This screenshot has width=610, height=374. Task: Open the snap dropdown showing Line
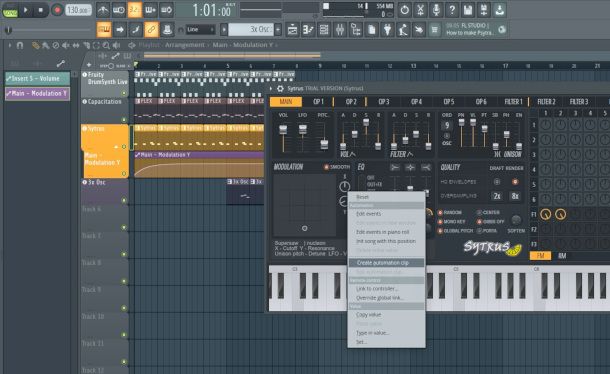coord(200,30)
